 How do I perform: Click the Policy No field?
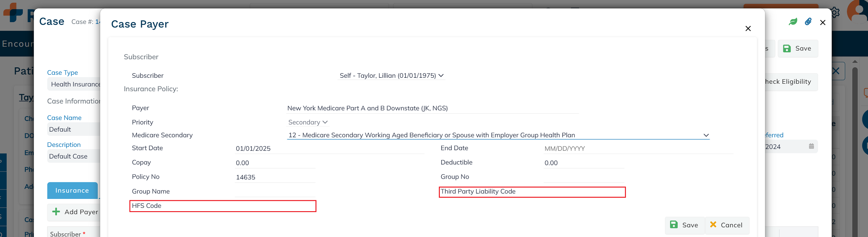click(x=275, y=177)
